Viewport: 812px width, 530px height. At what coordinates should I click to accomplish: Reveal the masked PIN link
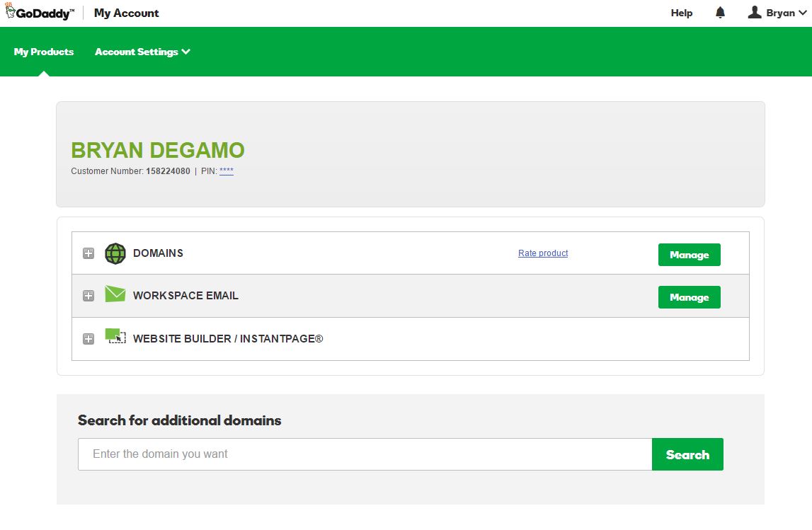227,171
